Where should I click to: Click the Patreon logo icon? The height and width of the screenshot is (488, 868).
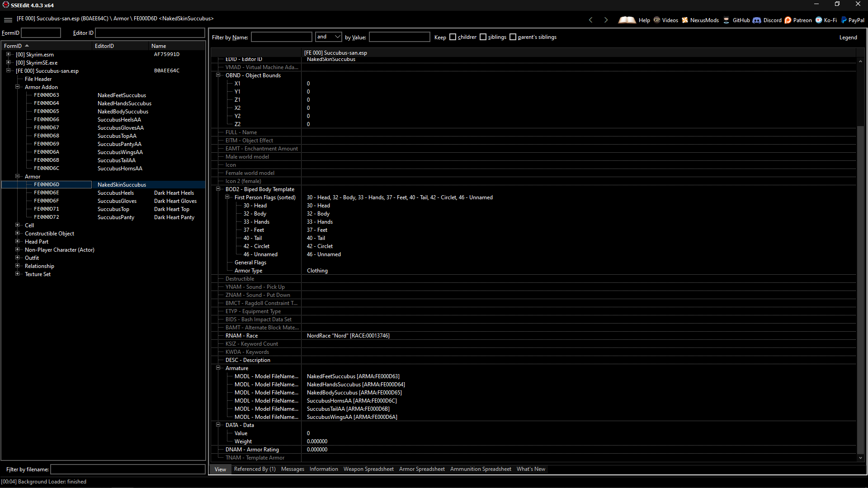[x=788, y=20]
